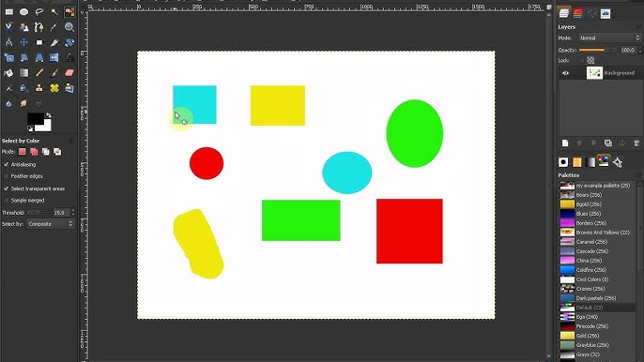This screenshot has height=362, width=644.
Task: Select the Paintbrush tool
Action: tap(54, 73)
